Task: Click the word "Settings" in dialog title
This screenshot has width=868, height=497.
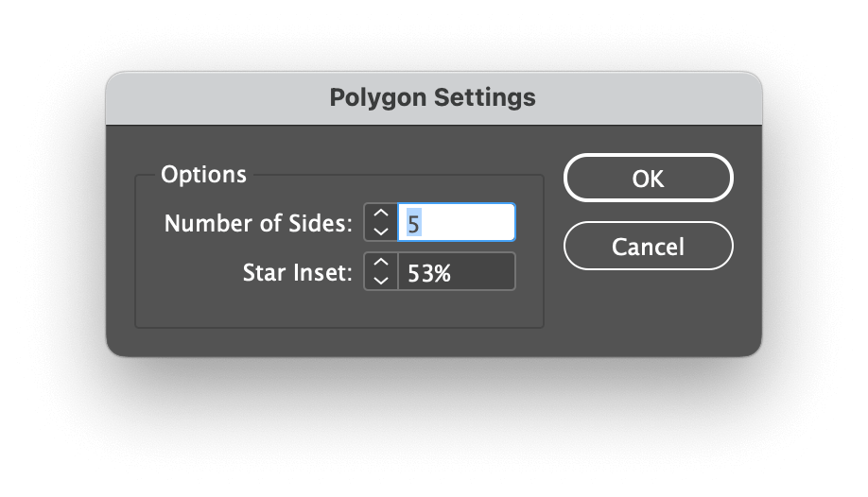Action: point(484,98)
